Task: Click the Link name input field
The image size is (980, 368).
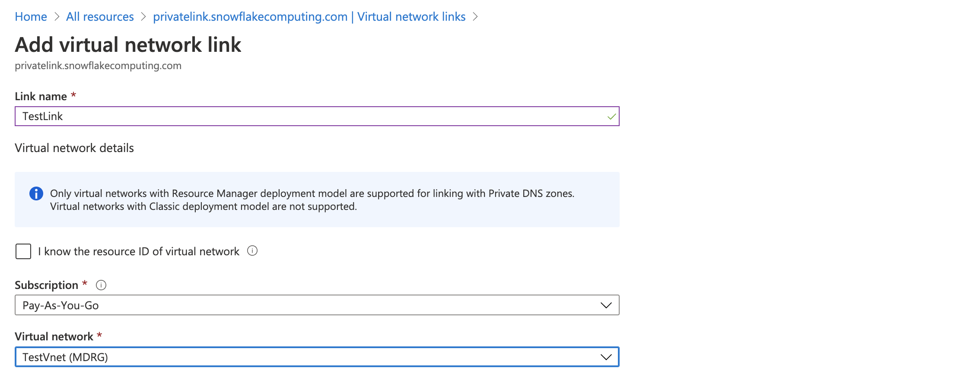Action: (317, 116)
